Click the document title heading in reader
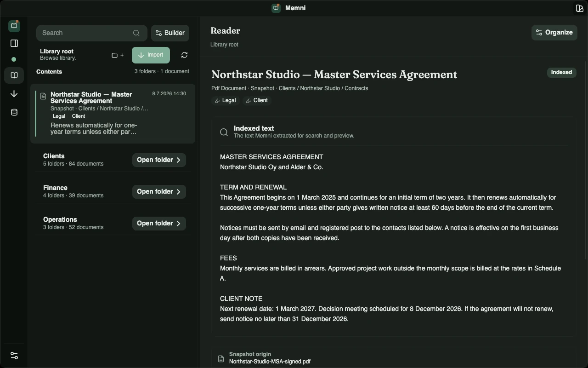This screenshot has height=368, width=588. [x=334, y=75]
